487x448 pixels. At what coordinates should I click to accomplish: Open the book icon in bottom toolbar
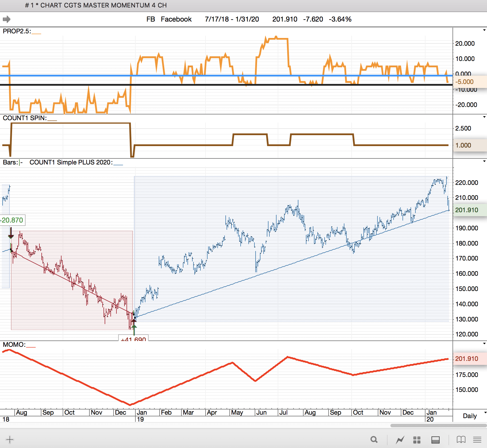[461, 439]
